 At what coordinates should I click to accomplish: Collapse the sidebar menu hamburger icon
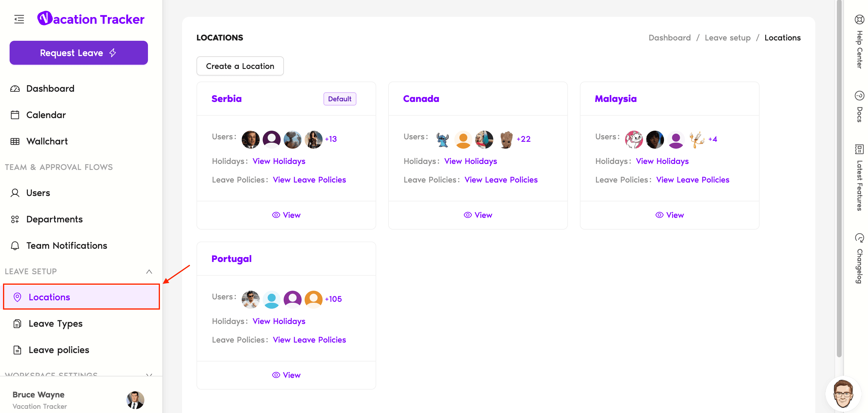[19, 19]
